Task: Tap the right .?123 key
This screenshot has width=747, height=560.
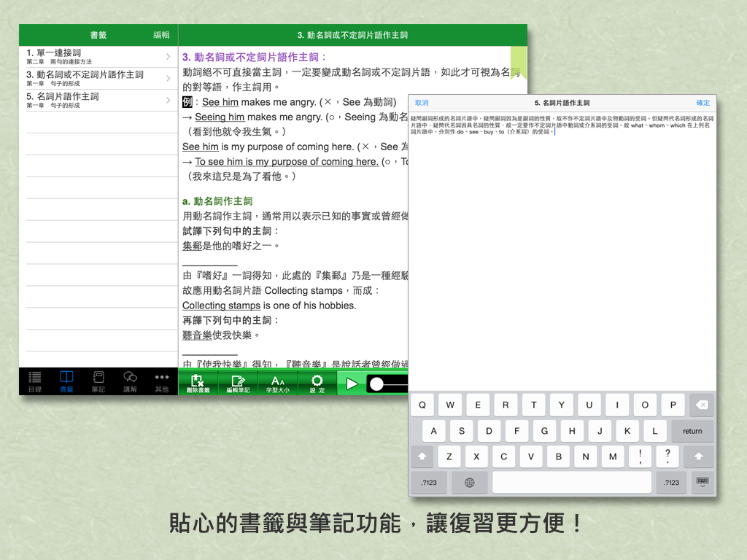Action: click(x=671, y=483)
